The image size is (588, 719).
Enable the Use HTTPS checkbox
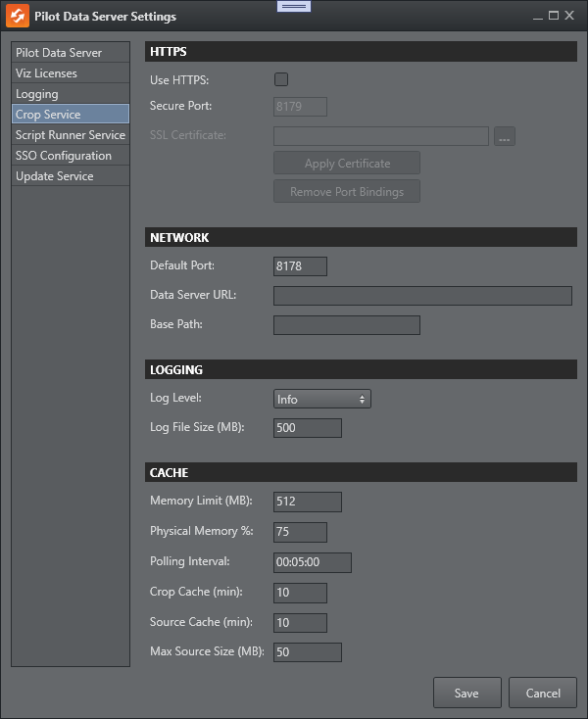tap(281, 79)
